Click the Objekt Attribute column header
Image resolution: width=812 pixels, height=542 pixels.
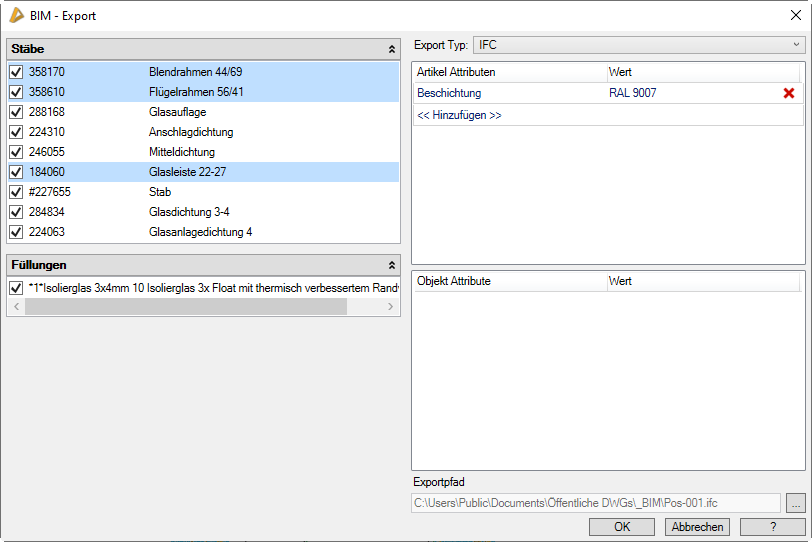pos(509,281)
